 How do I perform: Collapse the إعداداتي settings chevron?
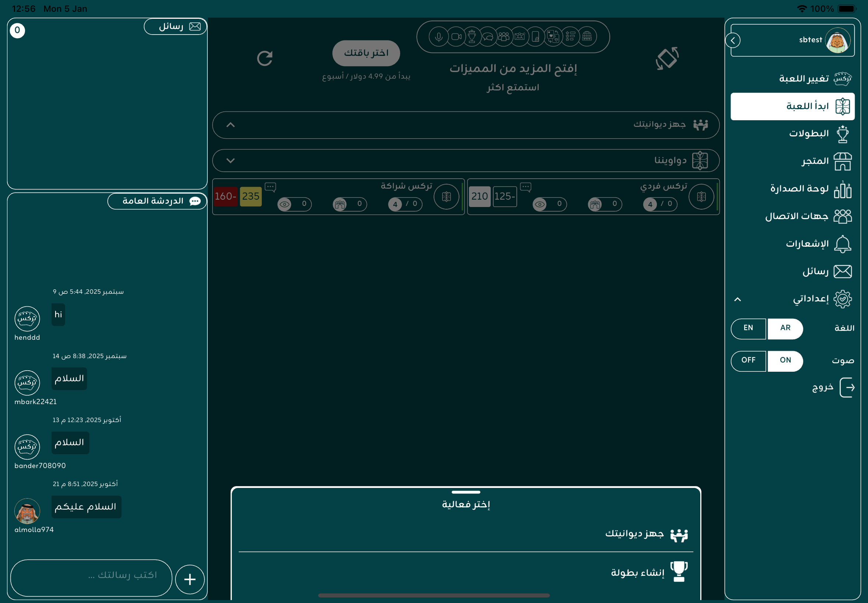point(737,299)
